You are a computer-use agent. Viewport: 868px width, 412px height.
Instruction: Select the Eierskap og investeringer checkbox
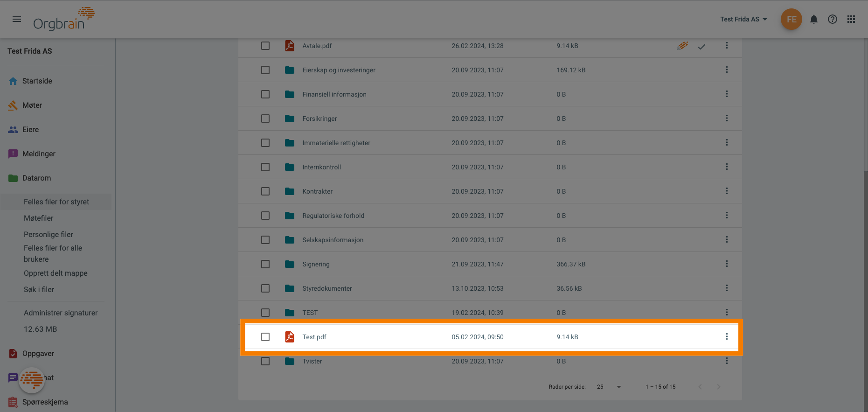tap(265, 70)
